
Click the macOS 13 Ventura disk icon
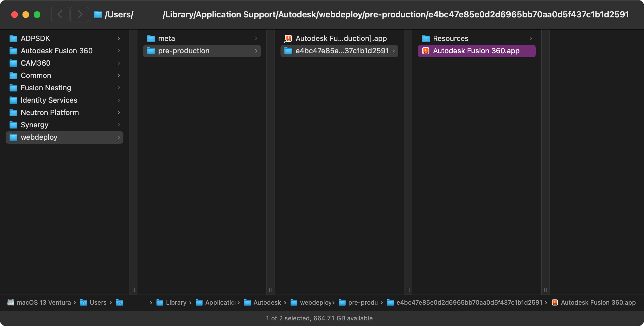[11, 302]
